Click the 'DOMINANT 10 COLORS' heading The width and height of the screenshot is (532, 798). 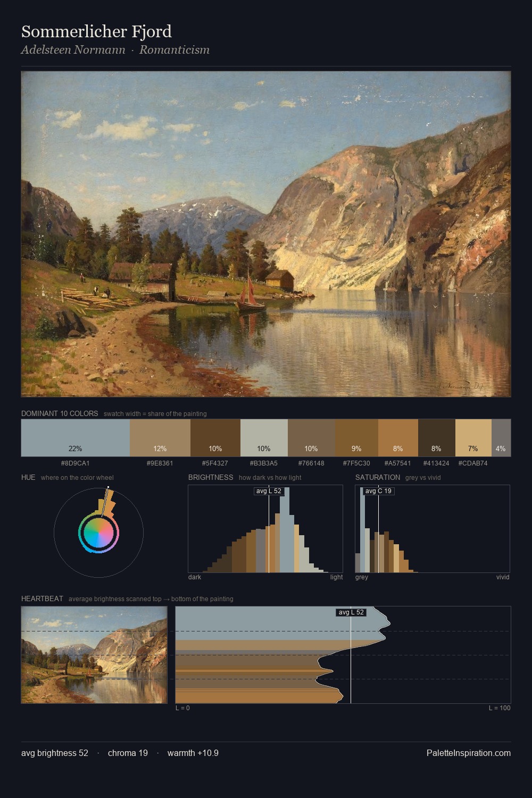click(60, 413)
